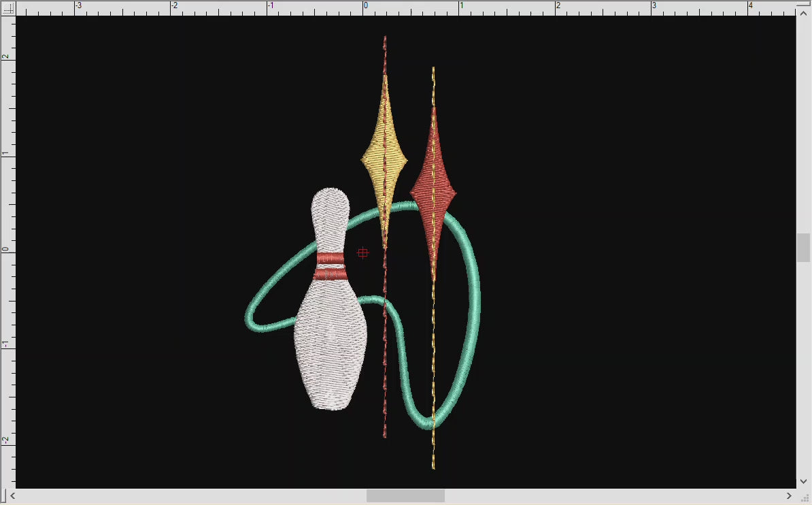Click the vertical scrollbar thumb
The height and width of the screenshot is (505, 812).
pyautogui.click(x=804, y=248)
